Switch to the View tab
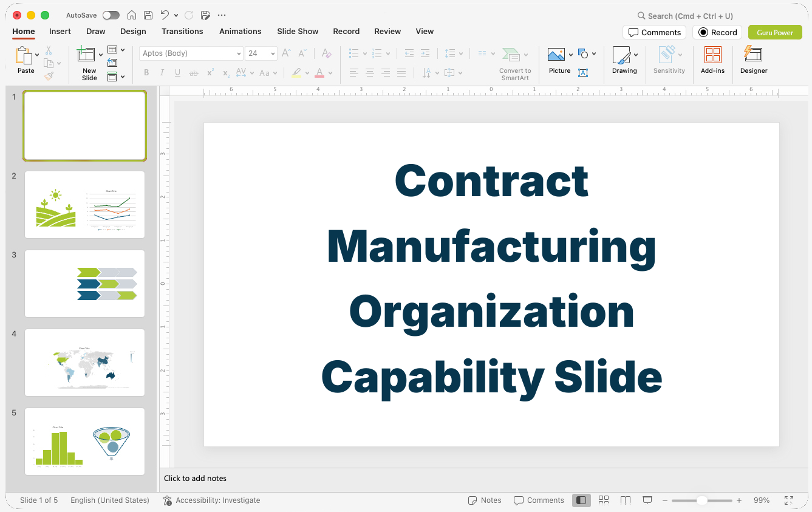The image size is (812, 512). [425, 31]
